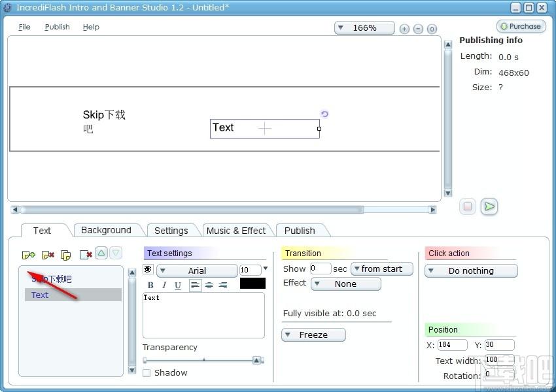
Task: Open the 'from start' timing dropdown
Action: coord(382,269)
